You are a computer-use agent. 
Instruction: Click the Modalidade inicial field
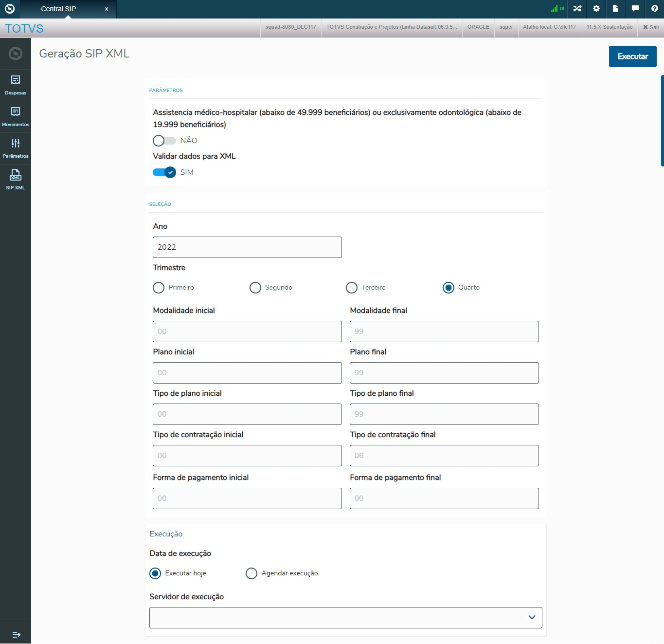pos(247,331)
